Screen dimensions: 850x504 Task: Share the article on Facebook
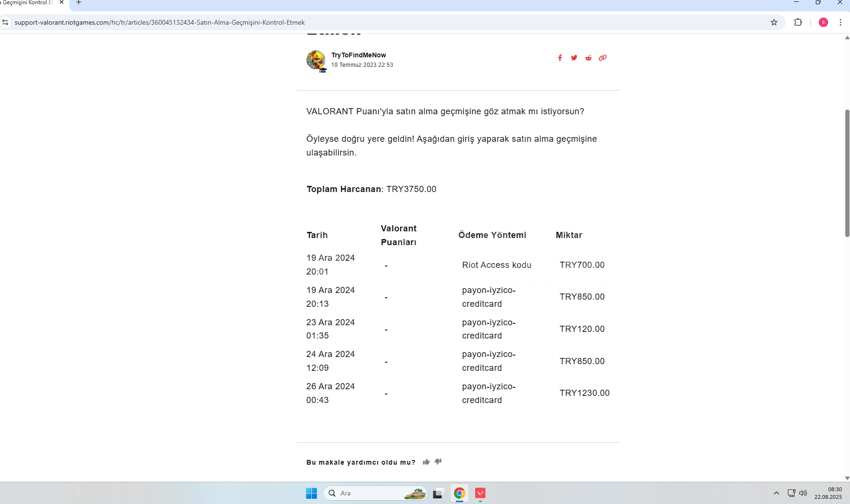click(x=560, y=58)
